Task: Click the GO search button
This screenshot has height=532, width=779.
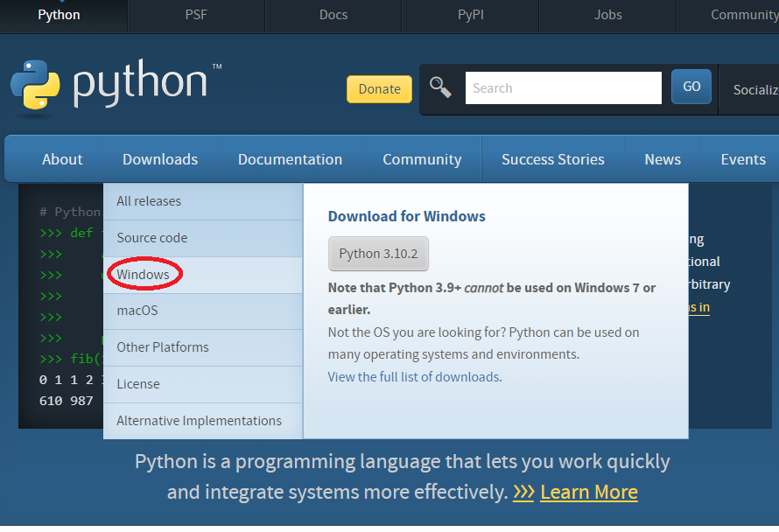Action: coord(691,87)
